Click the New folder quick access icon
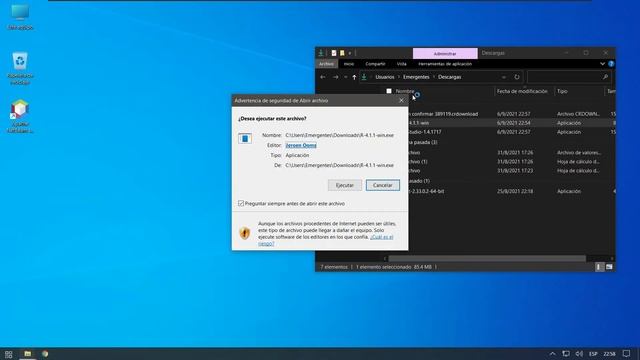The width and height of the screenshot is (640, 360). [342, 53]
